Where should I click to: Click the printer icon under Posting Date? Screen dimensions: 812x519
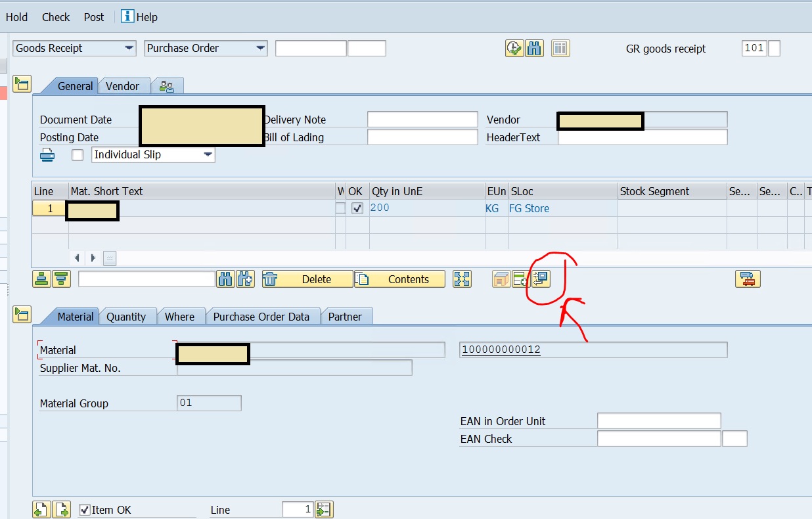[47, 155]
